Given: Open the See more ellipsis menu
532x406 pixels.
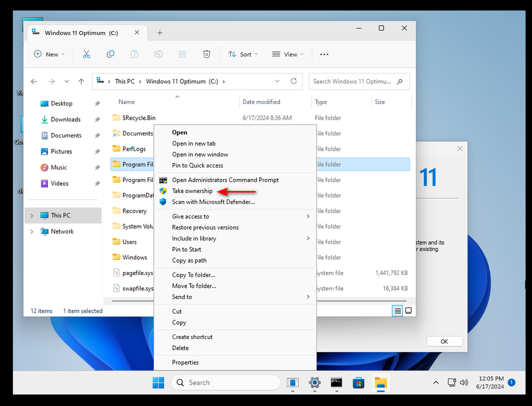Looking at the screenshot, I should coord(324,54).
